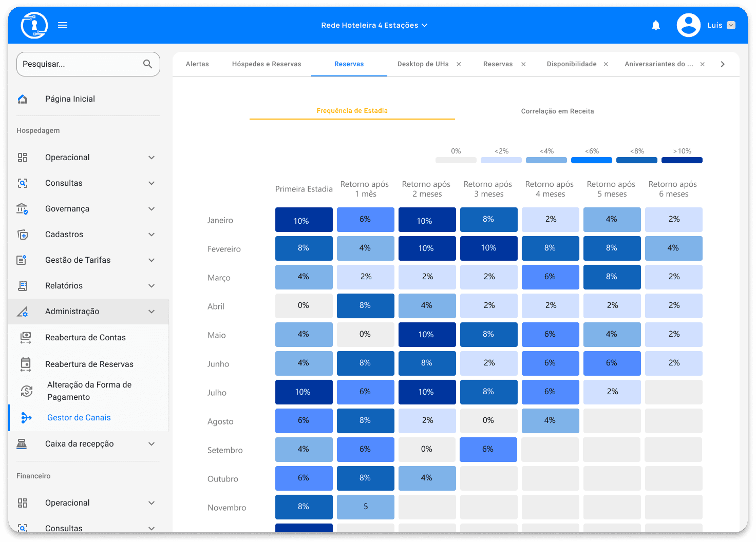
Task: Open the Hóspedes e Reservas tab
Action: (x=267, y=64)
